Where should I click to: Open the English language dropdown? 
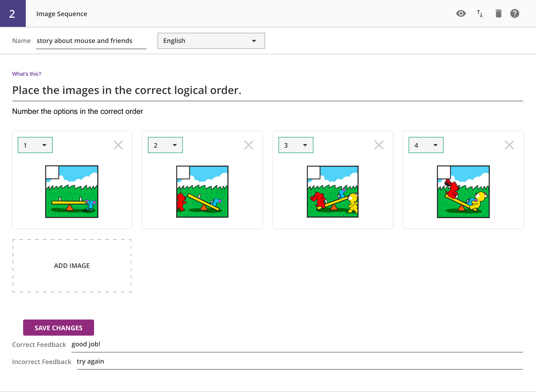(x=211, y=41)
